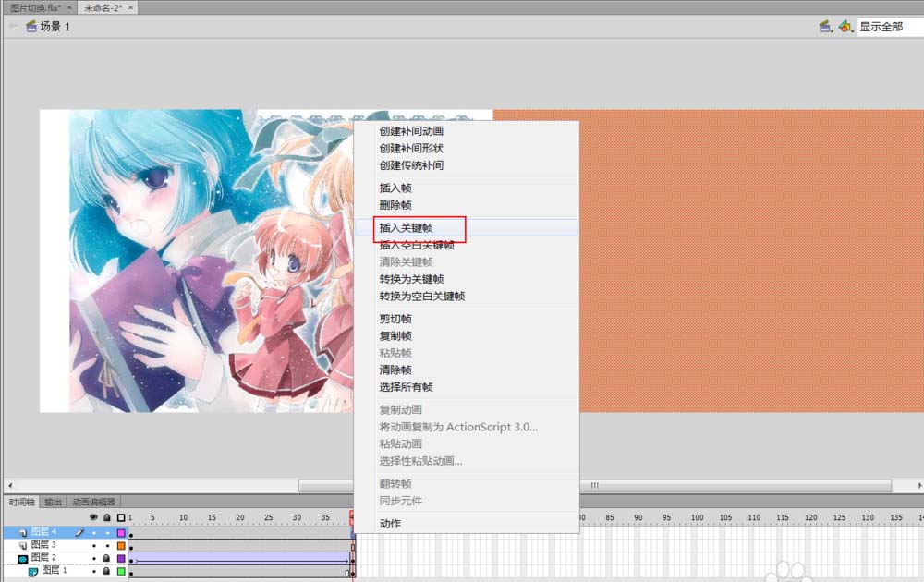Click the lock icon in timeline header
This screenshot has height=582, width=924.
point(106,517)
